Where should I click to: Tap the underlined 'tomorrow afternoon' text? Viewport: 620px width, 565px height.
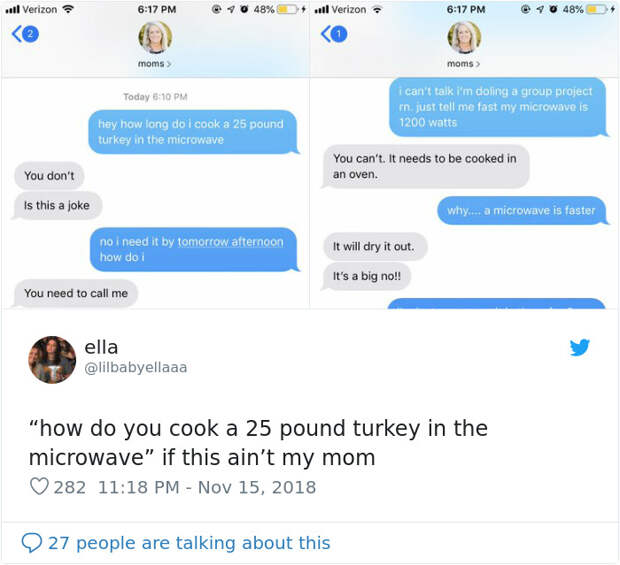231,242
